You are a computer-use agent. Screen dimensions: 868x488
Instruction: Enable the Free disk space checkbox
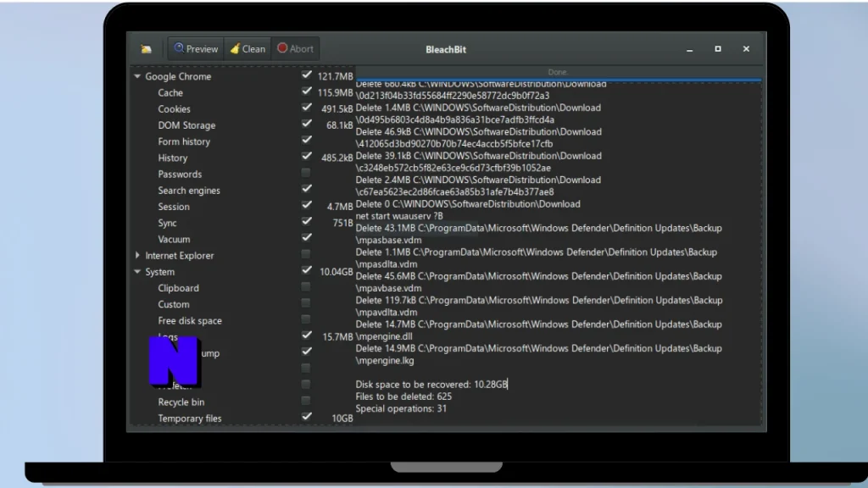coord(305,319)
